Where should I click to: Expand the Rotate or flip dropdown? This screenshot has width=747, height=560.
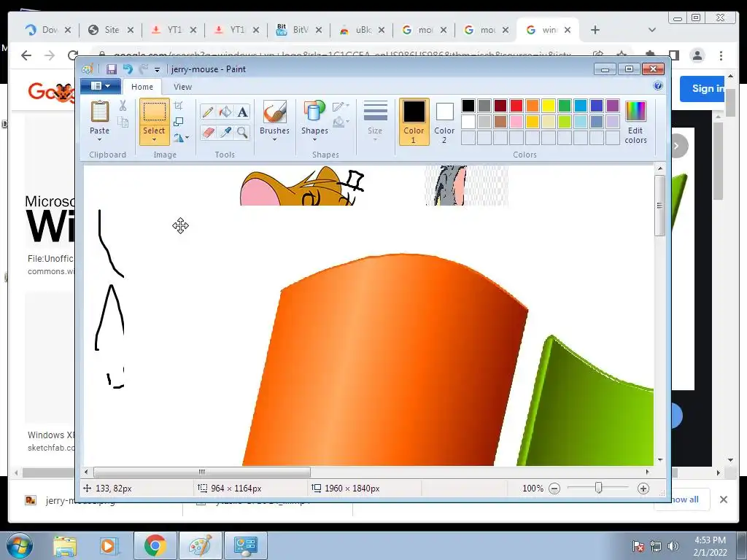coord(181,138)
